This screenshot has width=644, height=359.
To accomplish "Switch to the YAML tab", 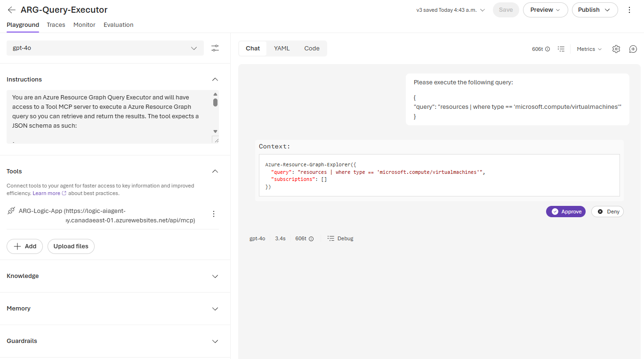I will click(x=282, y=49).
